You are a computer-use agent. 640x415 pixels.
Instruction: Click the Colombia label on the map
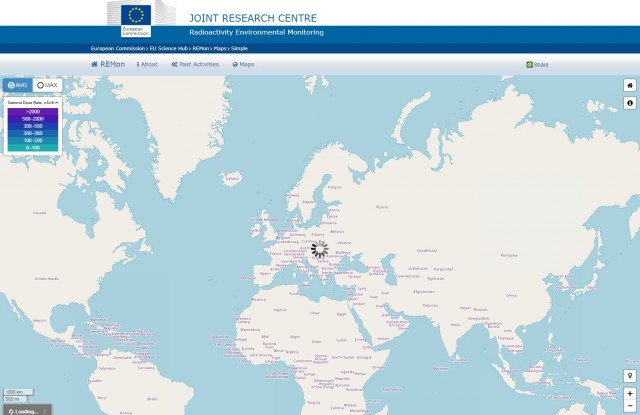[x=107, y=368]
